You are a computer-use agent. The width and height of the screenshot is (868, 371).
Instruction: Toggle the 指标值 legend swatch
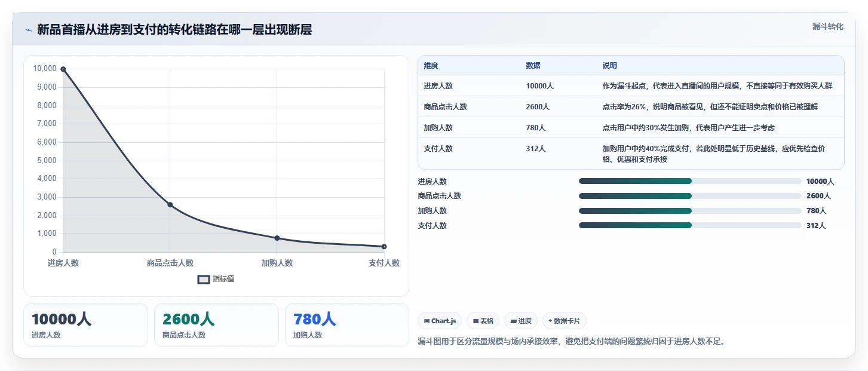point(204,279)
